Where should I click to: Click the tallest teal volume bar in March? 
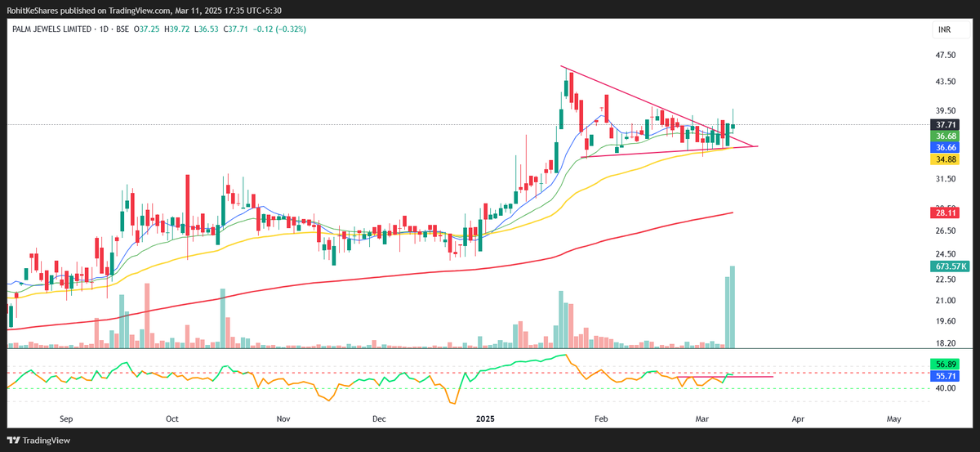pos(733,307)
